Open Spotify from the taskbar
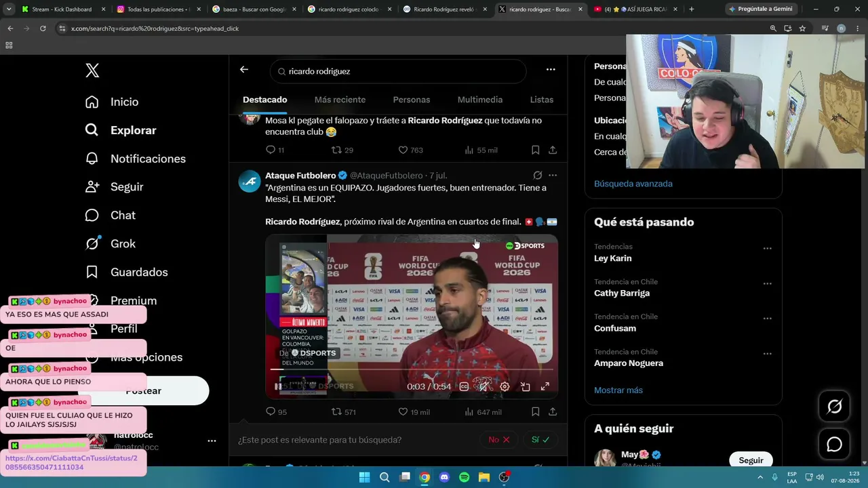The width and height of the screenshot is (868, 488). (x=464, y=477)
